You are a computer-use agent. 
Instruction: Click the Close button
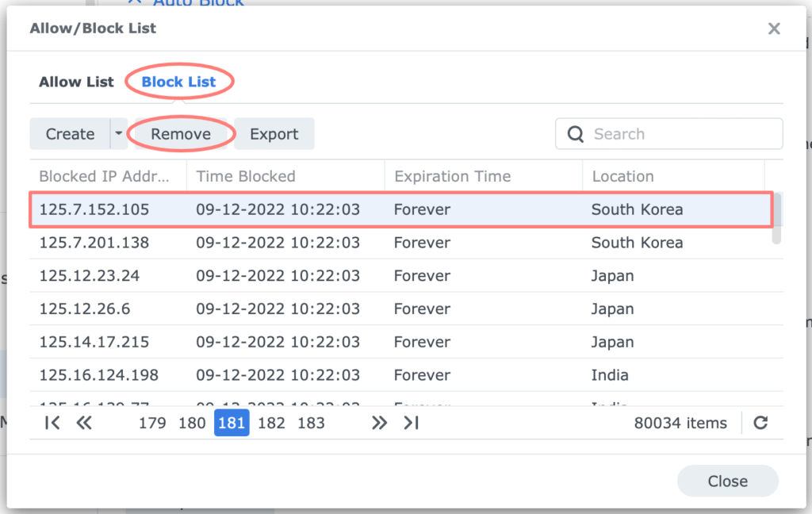tap(728, 481)
